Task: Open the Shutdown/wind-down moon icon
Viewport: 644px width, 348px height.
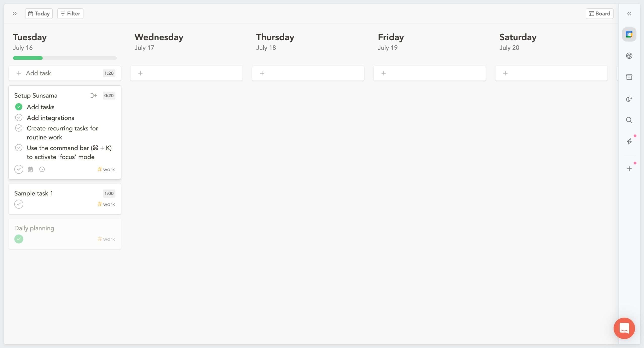Action: [x=629, y=99]
